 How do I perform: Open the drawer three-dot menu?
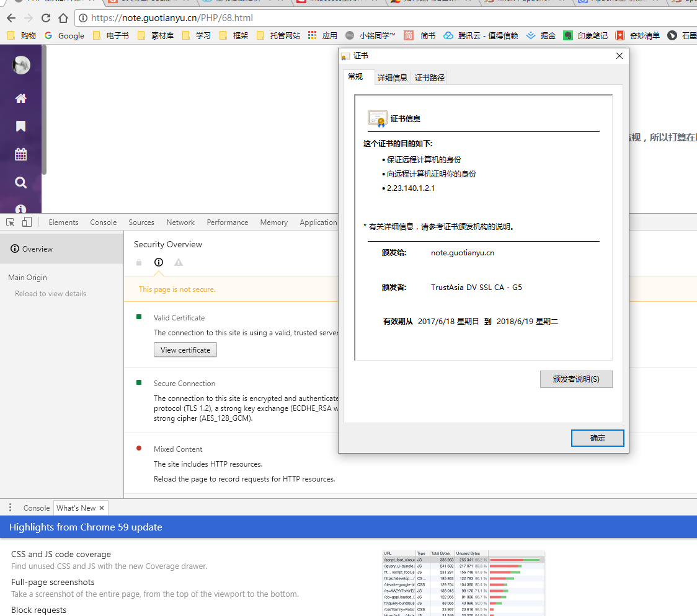[x=10, y=508]
